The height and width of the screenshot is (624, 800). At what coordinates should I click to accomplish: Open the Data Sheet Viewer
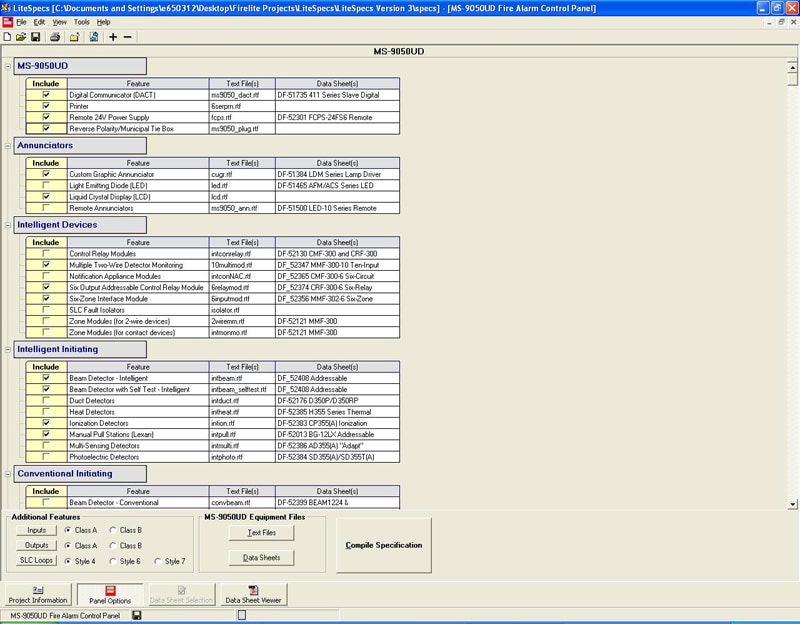click(x=254, y=595)
